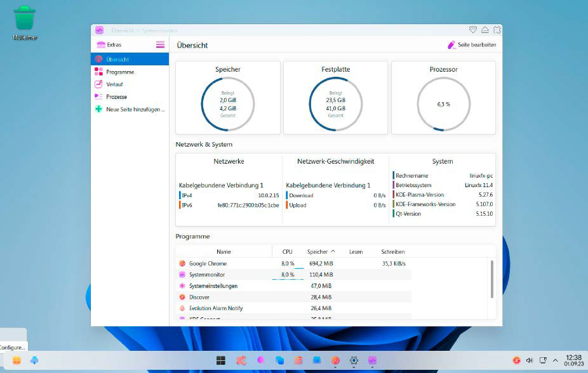Click the KDE-Frameworks-Version entry
Screen dimensions: 588x373
(443, 204)
